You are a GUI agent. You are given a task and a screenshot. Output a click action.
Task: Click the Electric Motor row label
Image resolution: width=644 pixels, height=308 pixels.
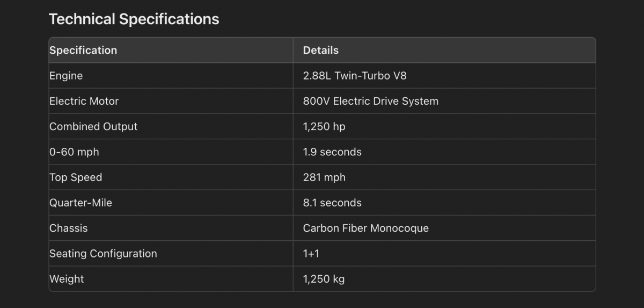(x=84, y=101)
